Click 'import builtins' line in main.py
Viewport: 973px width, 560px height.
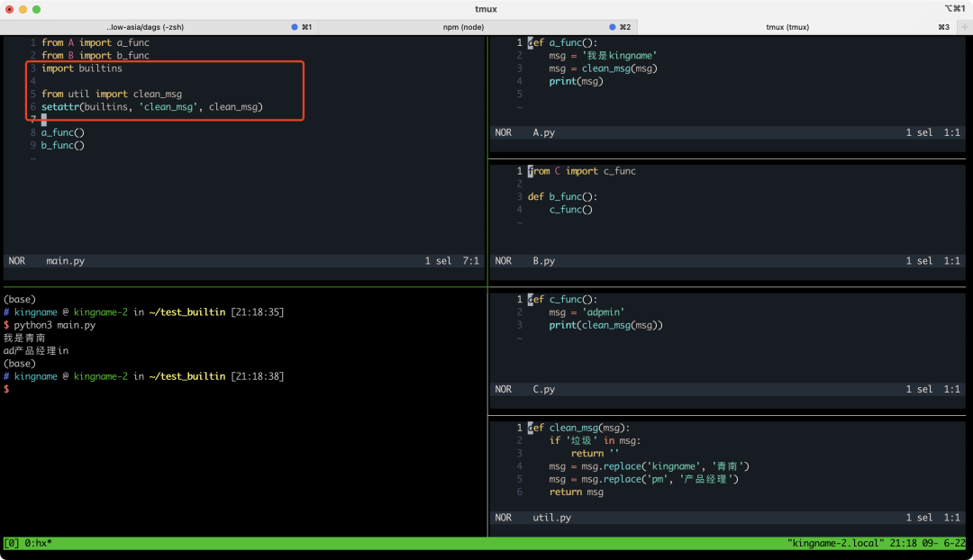point(81,68)
